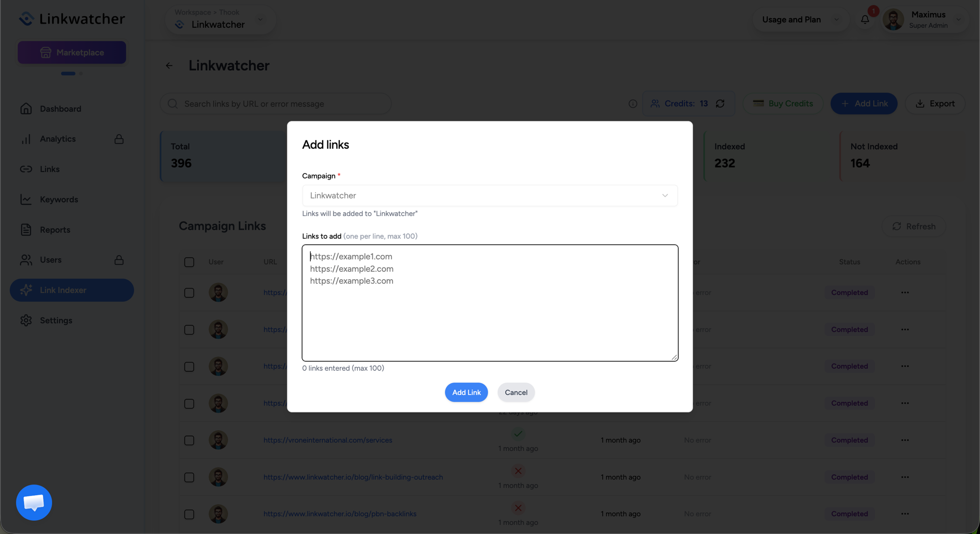Open Links page in sidebar
Image resolution: width=980 pixels, height=534 pixels.
pos(49,169)
